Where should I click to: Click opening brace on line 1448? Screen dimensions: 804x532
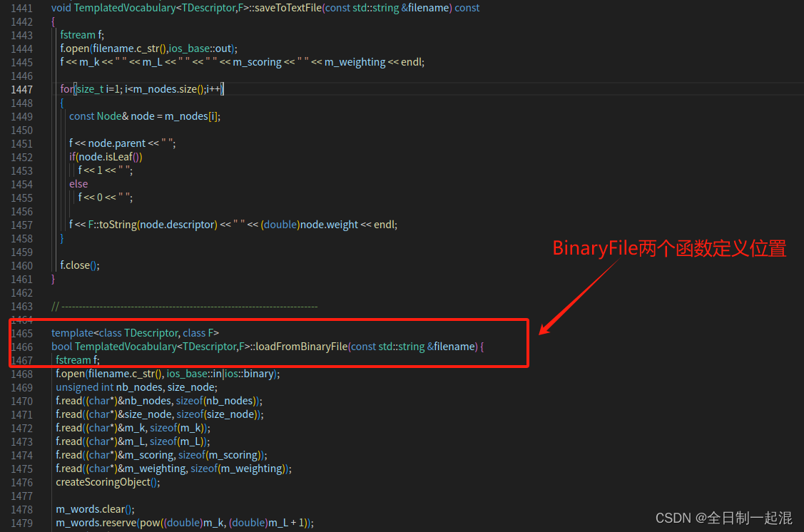click(62, 103)
